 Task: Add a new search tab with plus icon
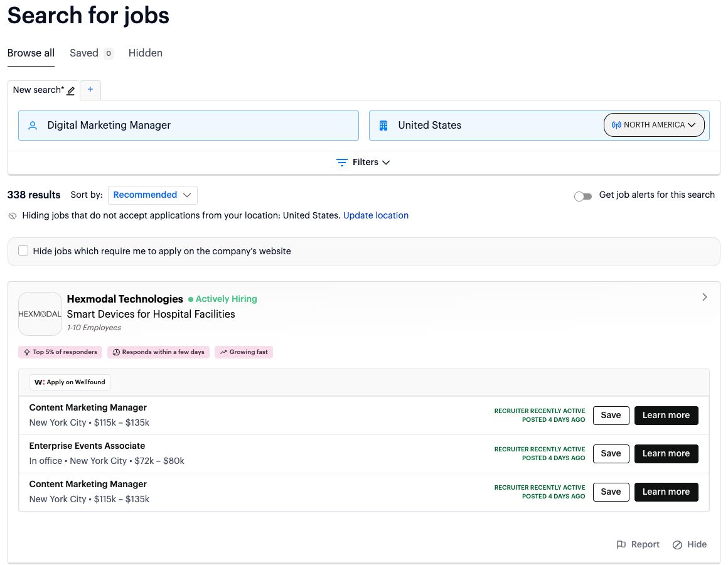[90, 90]
